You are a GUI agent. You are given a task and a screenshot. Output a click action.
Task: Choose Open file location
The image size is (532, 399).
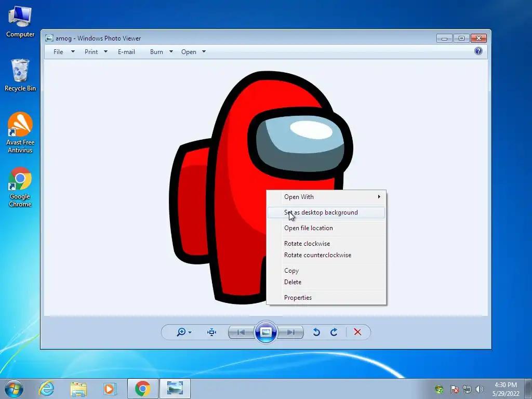[x=326, y=228]
